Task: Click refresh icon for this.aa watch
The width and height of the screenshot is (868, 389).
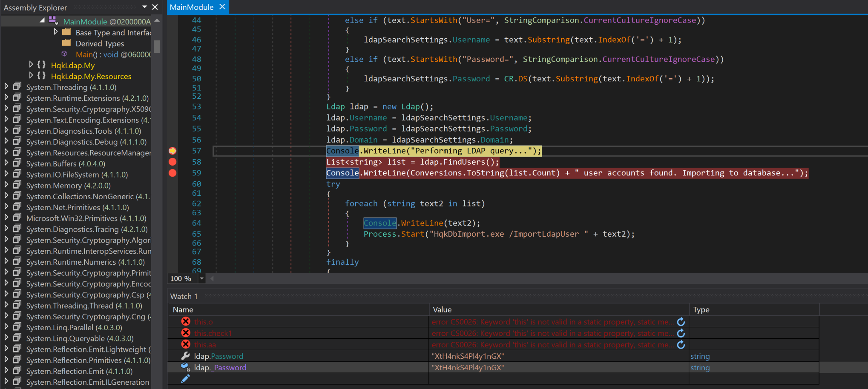Action: 681,345
